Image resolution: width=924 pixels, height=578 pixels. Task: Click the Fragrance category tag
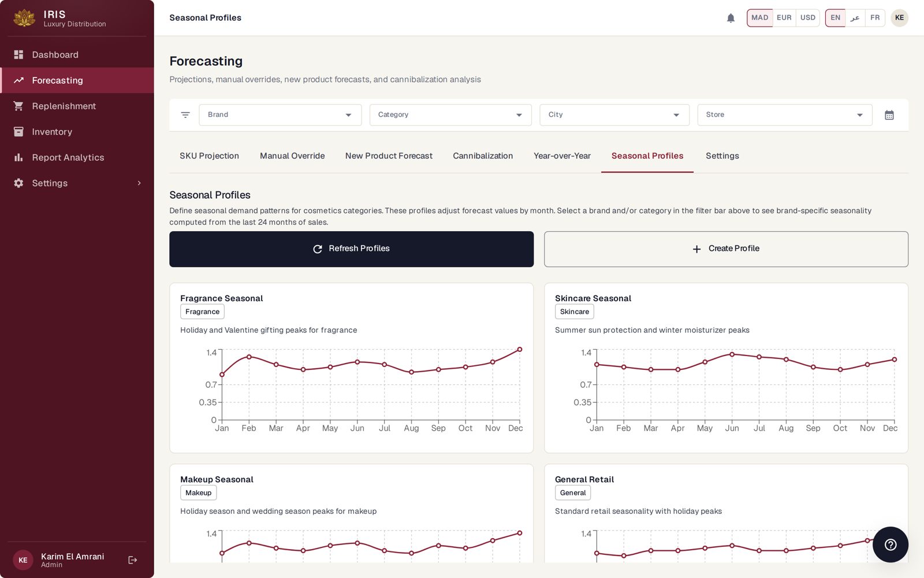coord(202,312)
